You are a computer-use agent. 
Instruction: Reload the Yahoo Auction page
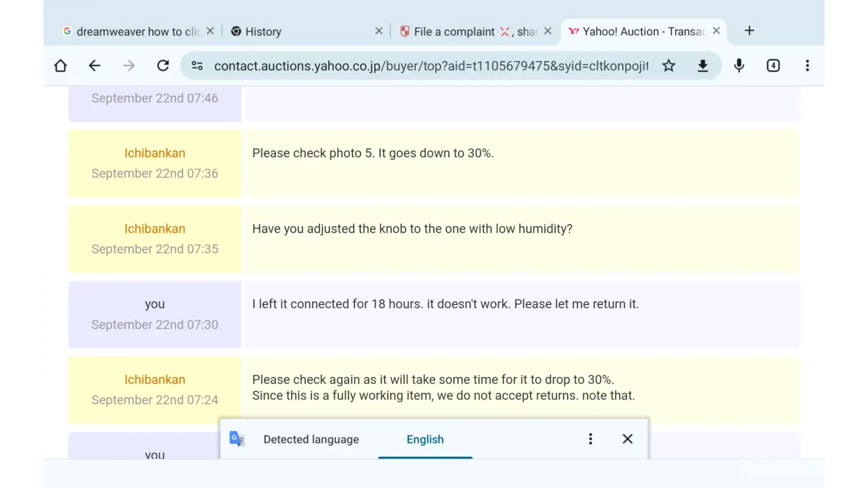click(x=163, y=66)
